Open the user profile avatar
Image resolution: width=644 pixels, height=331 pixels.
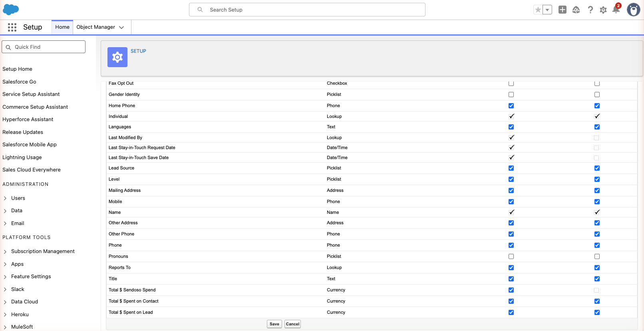coord(633,10)
